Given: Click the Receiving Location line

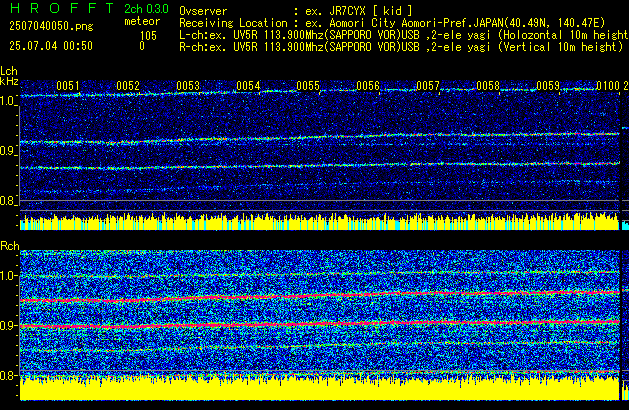Looking at the screenshot, I should pos(392,23).
